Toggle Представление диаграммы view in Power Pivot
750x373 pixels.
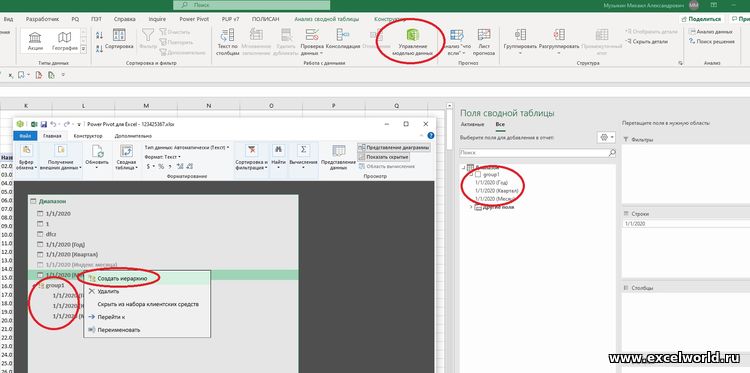pyautogui.click(x=393, y=148)
